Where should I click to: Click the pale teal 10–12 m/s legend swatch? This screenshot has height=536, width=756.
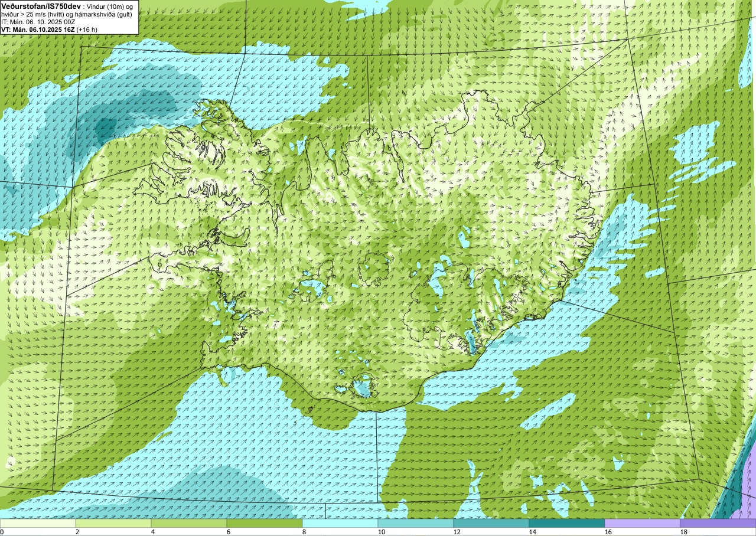click(416, 523)
